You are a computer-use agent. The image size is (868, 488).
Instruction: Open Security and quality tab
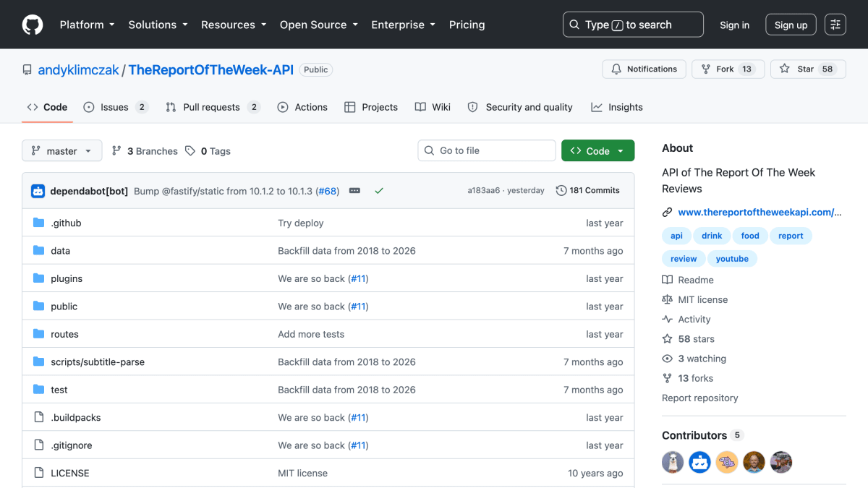tap(520, 107)
